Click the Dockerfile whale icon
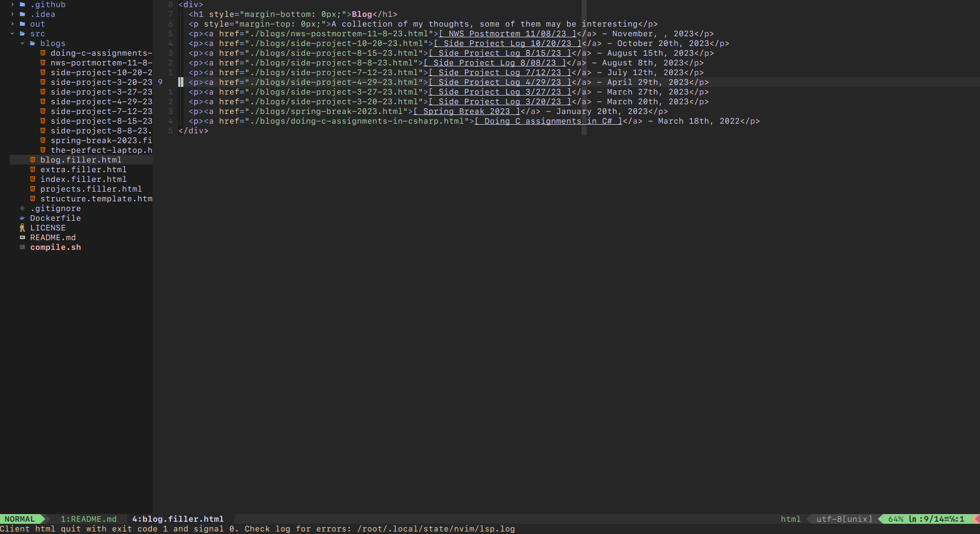Viewport: 980px width, 534px height. [x=22, y=218]
